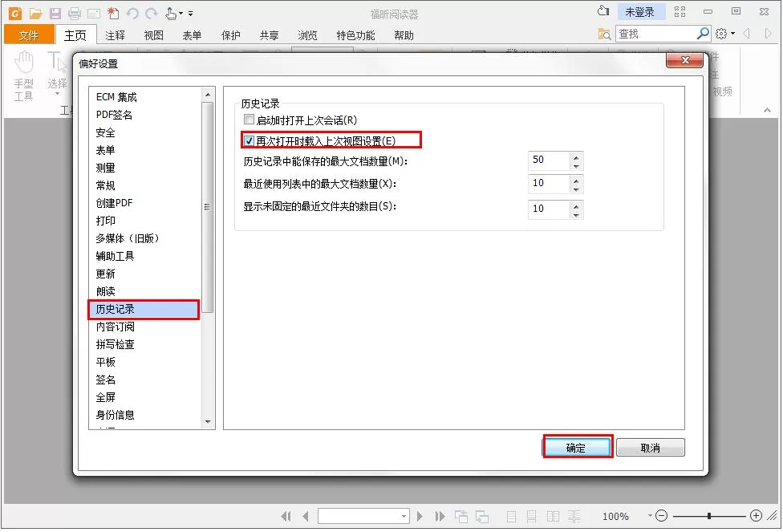Increase the maximum history documents value of 50

click(x=576, y=156)
